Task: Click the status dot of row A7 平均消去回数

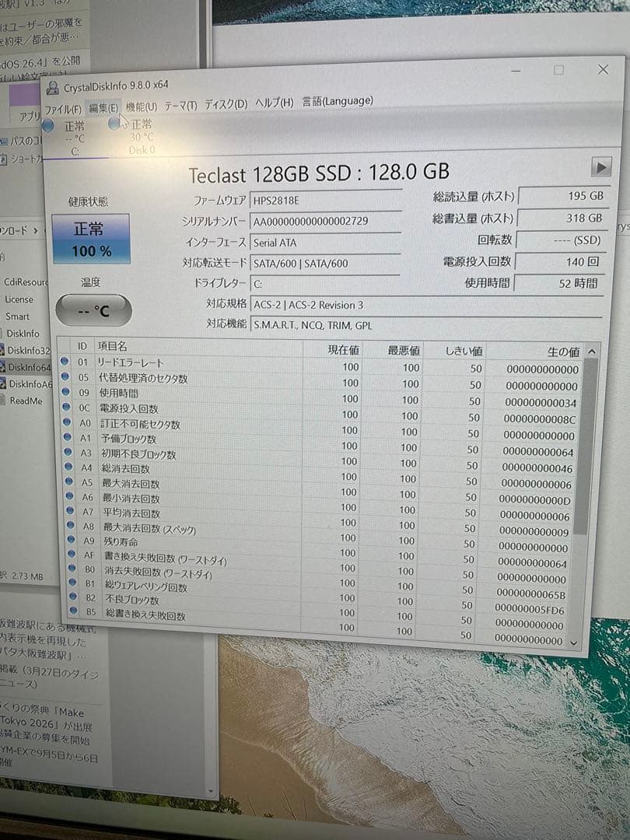Action: (70, 510)
